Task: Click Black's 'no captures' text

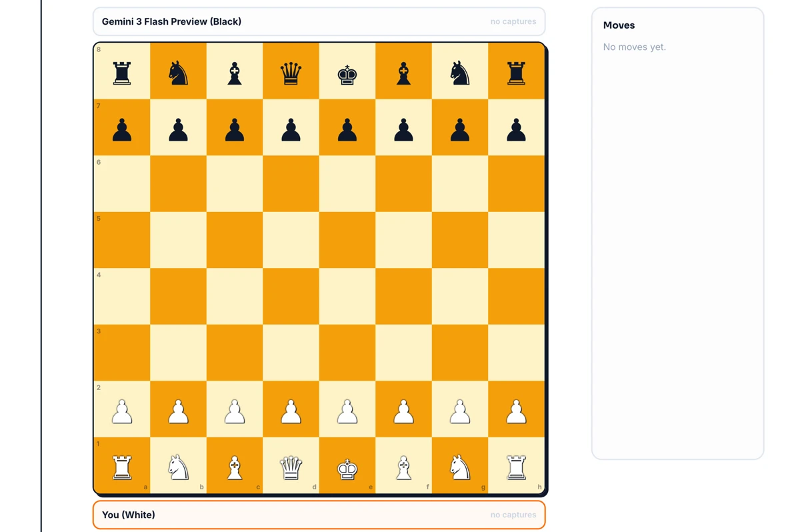Action: (x=513, y=21)
